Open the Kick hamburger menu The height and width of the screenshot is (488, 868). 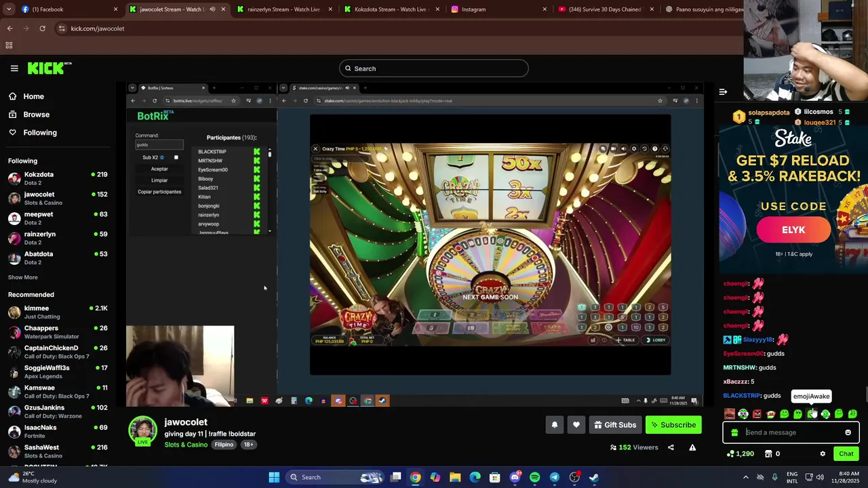(x=14, y=68)
